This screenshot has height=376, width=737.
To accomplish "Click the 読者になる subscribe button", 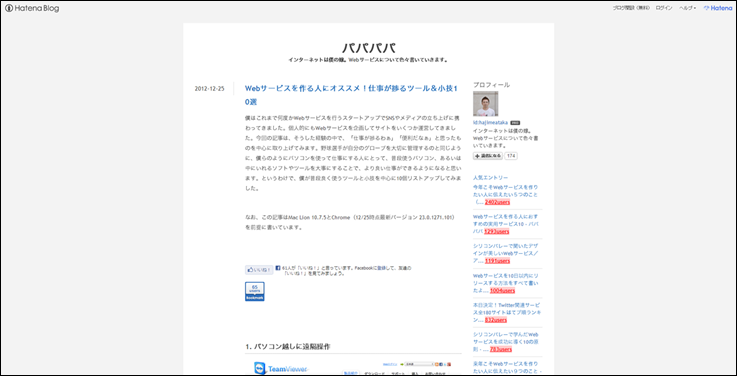I will [x=488, y=156].
